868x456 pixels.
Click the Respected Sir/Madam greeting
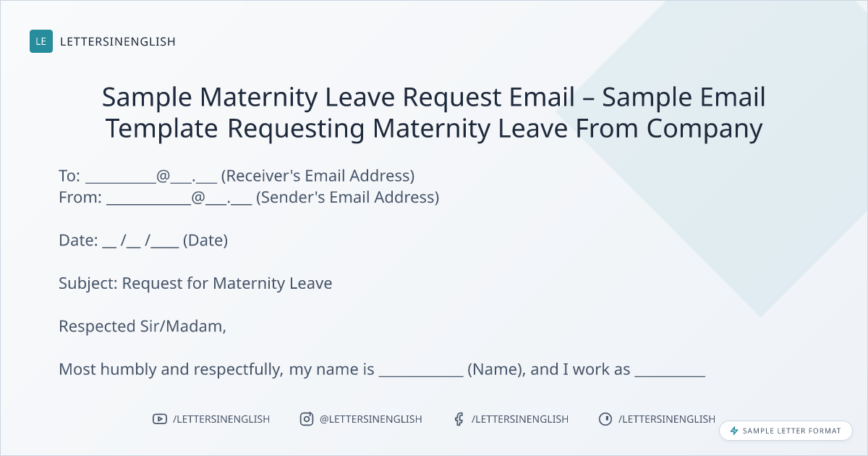142,326
